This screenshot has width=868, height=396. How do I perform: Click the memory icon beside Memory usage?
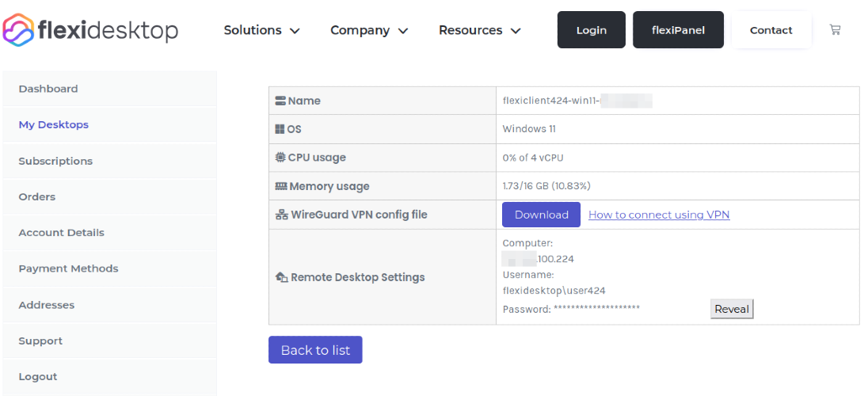280,186
